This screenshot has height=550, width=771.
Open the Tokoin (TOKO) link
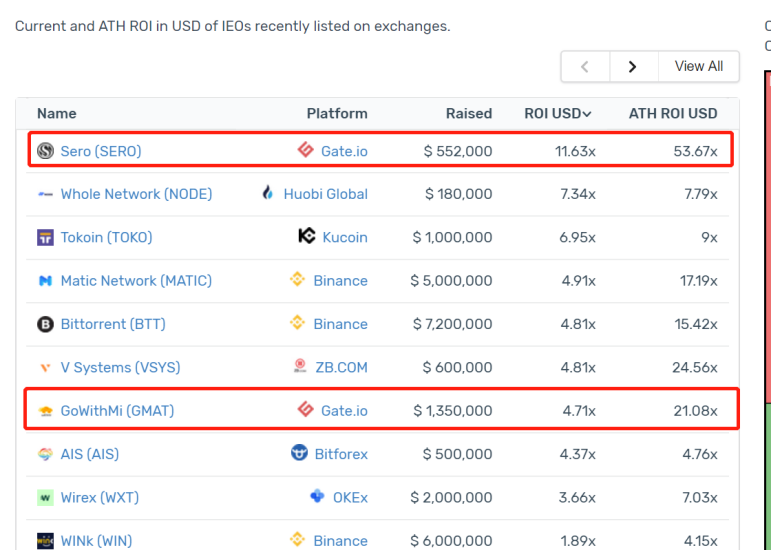coord(106,237)
